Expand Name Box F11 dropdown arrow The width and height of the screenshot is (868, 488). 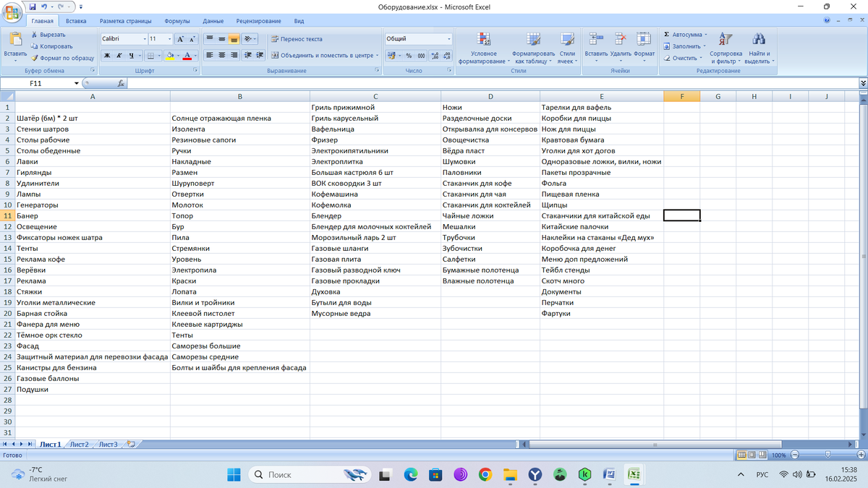(x=77, y=83)
